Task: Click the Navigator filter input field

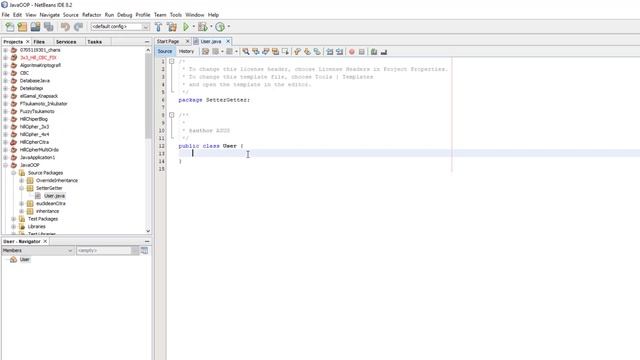Action: tap(104, 250)
